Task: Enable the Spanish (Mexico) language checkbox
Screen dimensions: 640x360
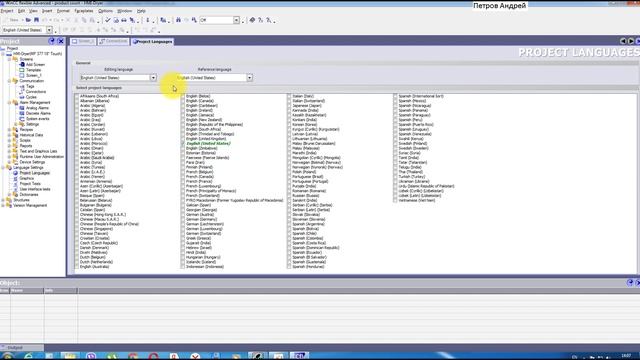Action: pos(395,101)
